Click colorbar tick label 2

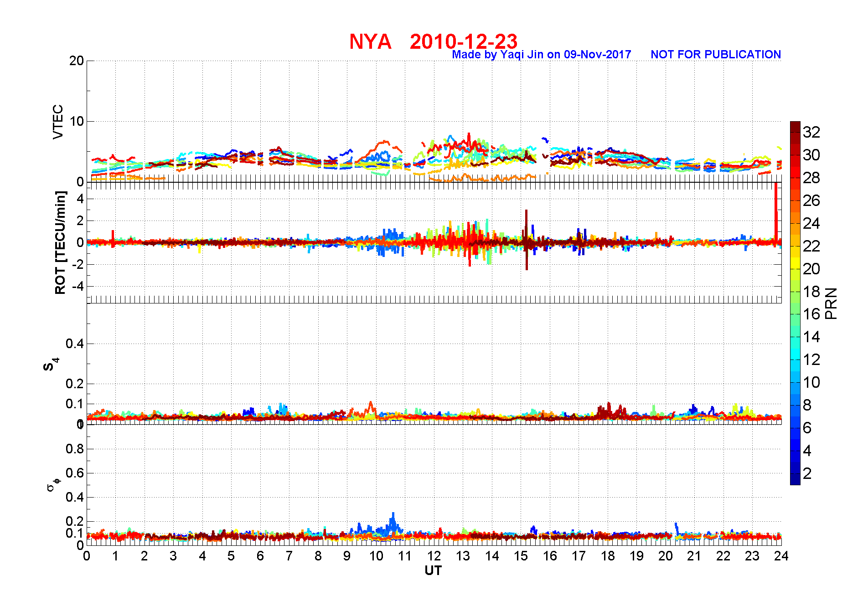[807, 473]
